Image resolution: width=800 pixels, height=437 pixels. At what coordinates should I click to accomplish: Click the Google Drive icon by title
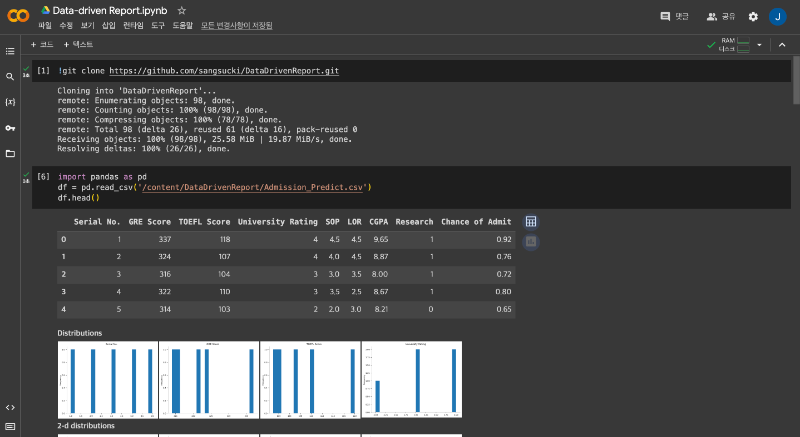pos(45,10)
